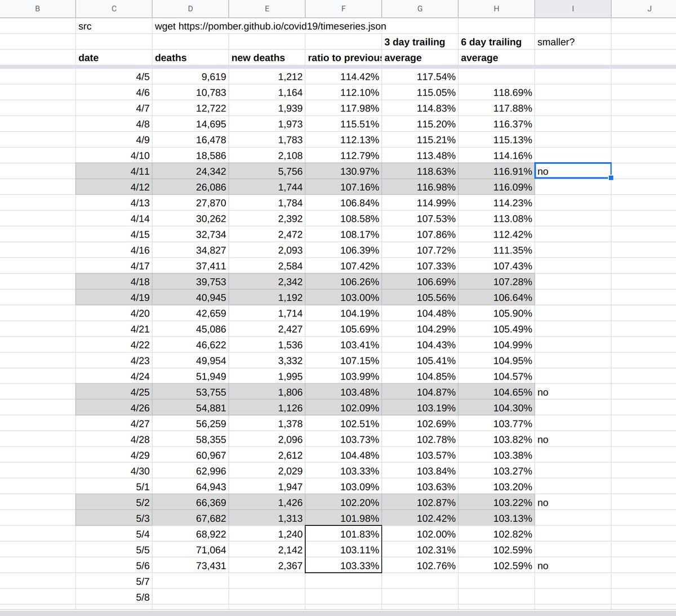The width and height of the screenshot is (676, 616).
Task: Click ratio cell 103.11%
Action: point(344,550)
